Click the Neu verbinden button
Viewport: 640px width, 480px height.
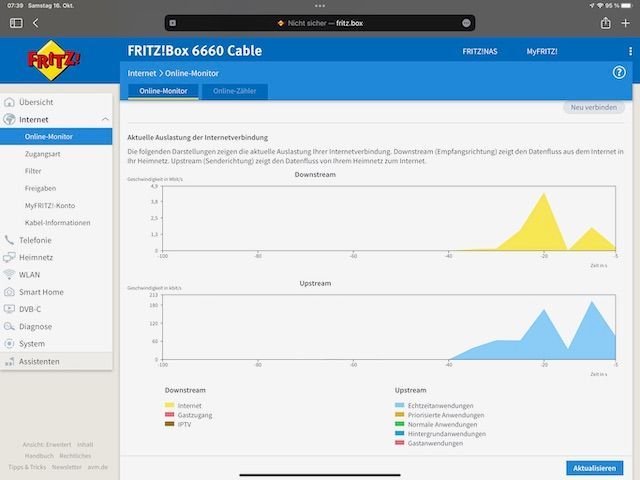594,107
